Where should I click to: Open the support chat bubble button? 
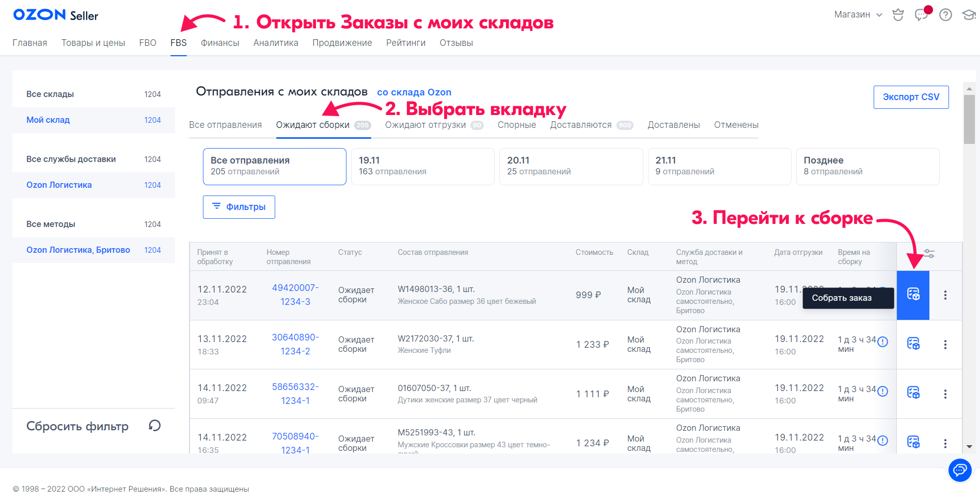point(960,470)
